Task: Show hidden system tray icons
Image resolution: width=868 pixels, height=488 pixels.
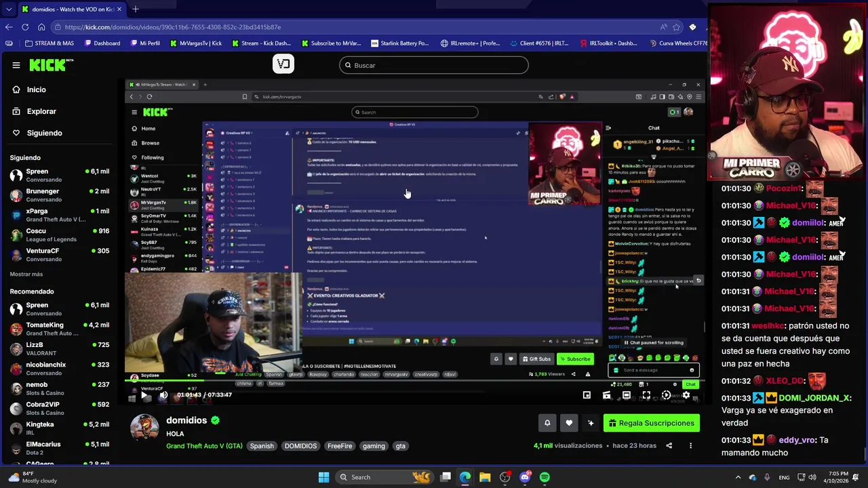Action: click(738, 477)
